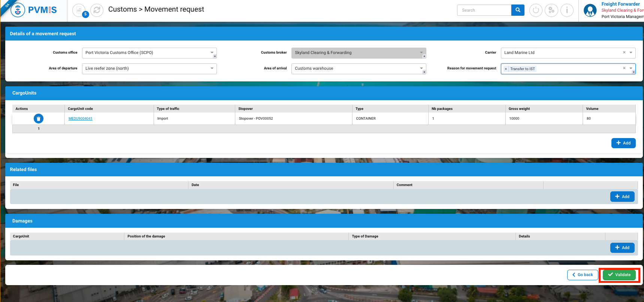Image resolution: width=644 pixels, height=302 pixels.
Task: Clear the Carrier field selection
Action: [x=624, y=53]
